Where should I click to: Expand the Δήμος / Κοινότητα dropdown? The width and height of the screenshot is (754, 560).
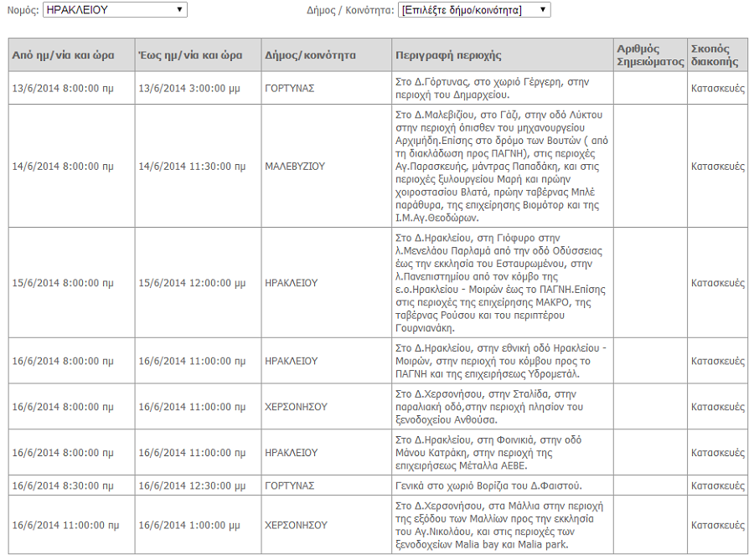(x=473, y=10)
